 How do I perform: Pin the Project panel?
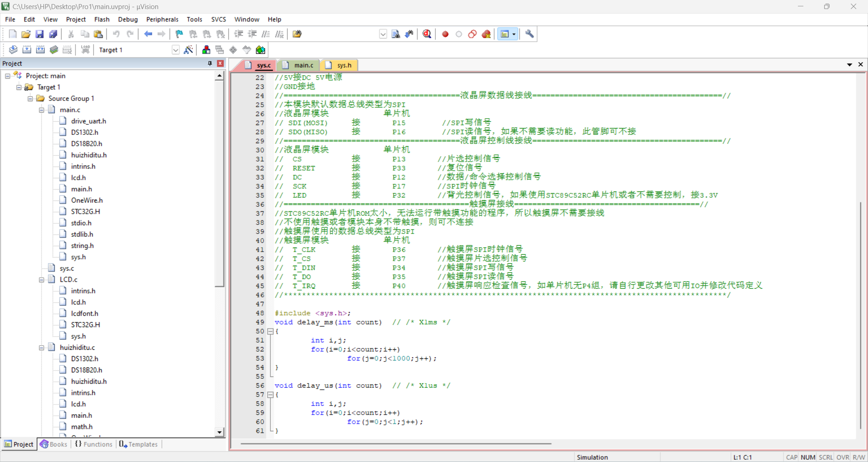pos(210,63)
